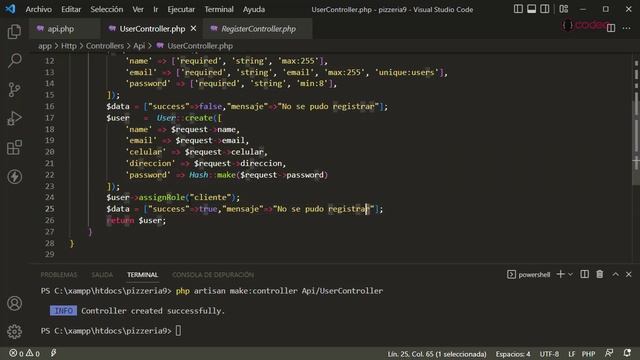
Task: Click the feedback icon in status bar
Action: (609, 353)
